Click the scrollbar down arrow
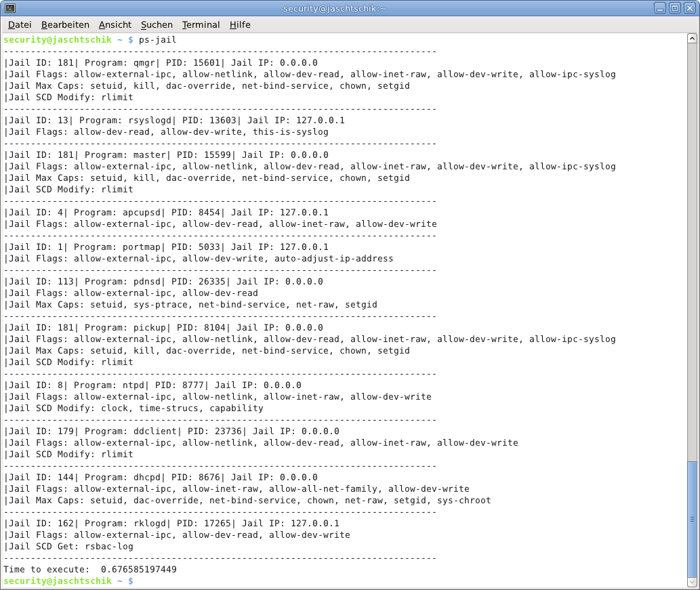700x590 pixels. pos(692,582)
